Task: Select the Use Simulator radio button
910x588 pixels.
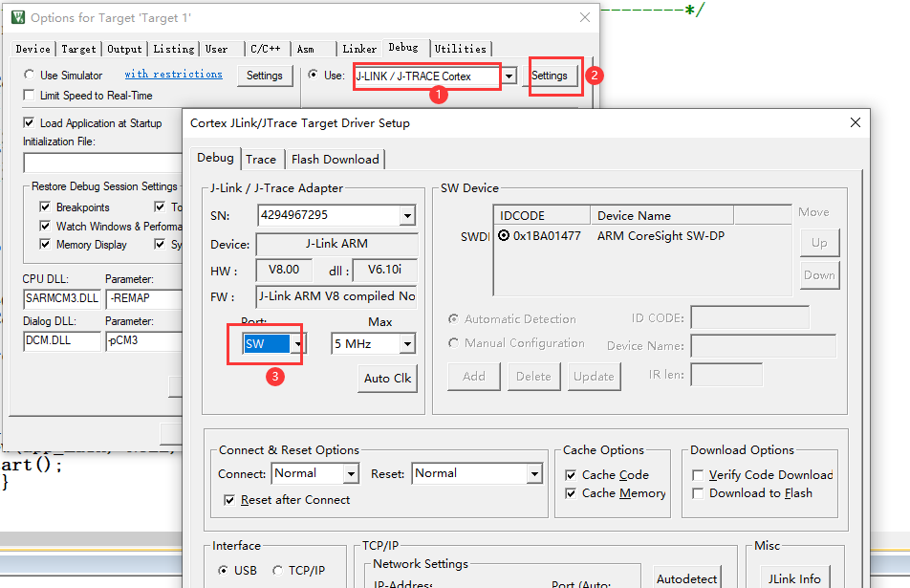Action: [29, 75]
